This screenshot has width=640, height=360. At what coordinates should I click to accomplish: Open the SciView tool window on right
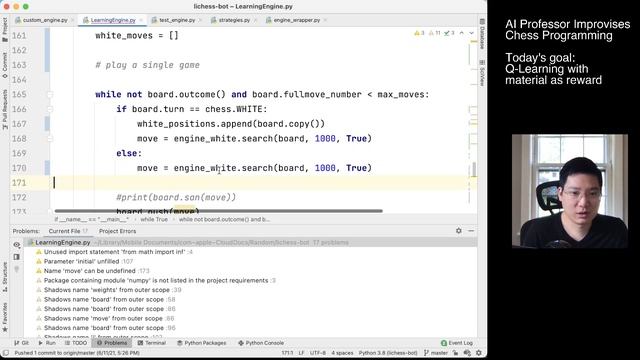coord(482,73)
